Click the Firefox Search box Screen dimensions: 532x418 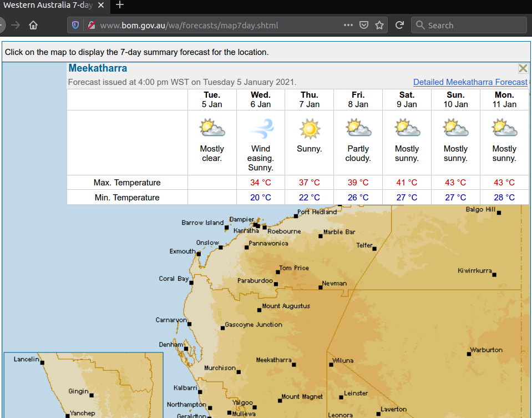[x=469, y=26]
